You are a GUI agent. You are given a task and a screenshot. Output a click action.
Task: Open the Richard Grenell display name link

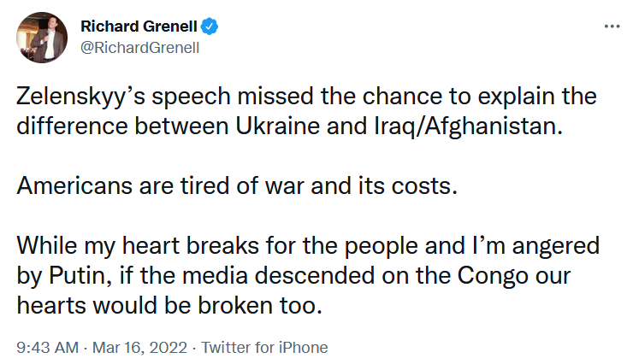(139, 26)
